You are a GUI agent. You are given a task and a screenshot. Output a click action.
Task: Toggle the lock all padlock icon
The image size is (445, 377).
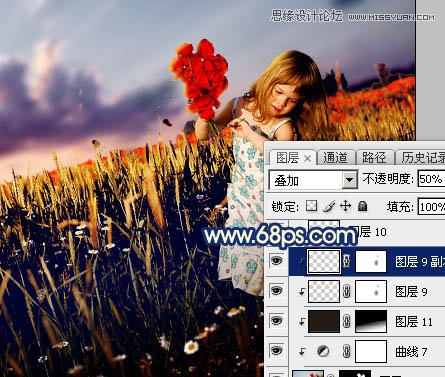coord(362,206)
